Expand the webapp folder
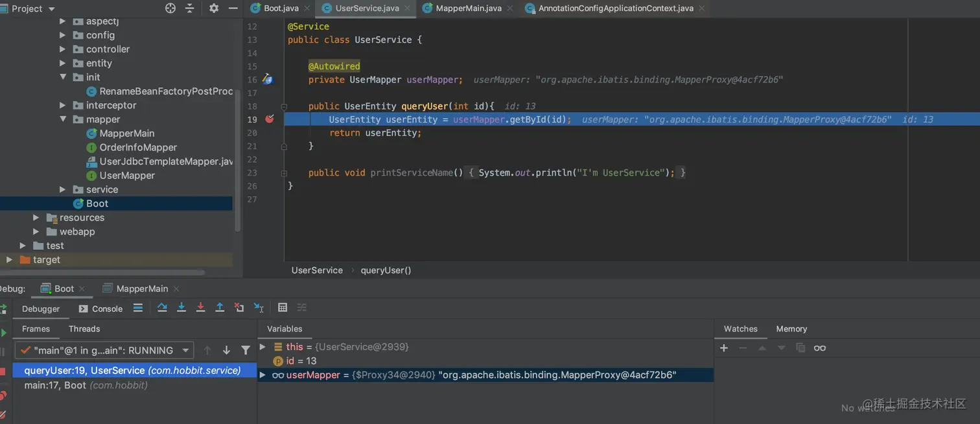 click(x=36, y=231)
